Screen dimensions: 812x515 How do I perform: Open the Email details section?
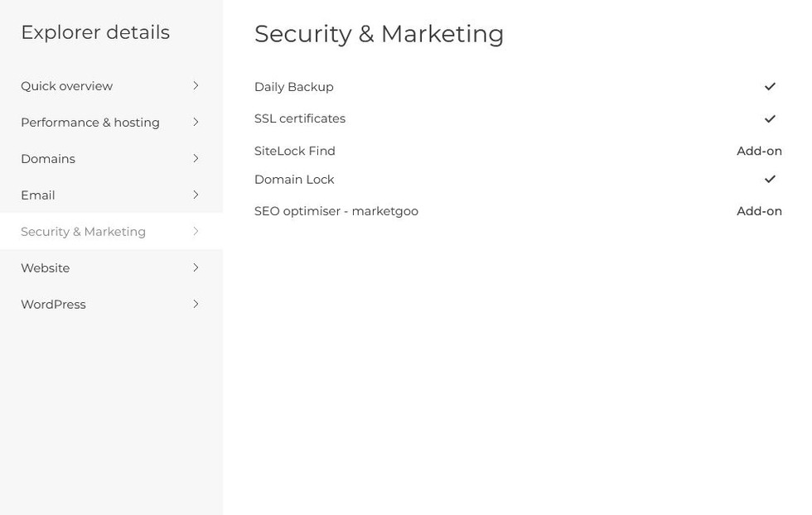click(x=38, y=195)
